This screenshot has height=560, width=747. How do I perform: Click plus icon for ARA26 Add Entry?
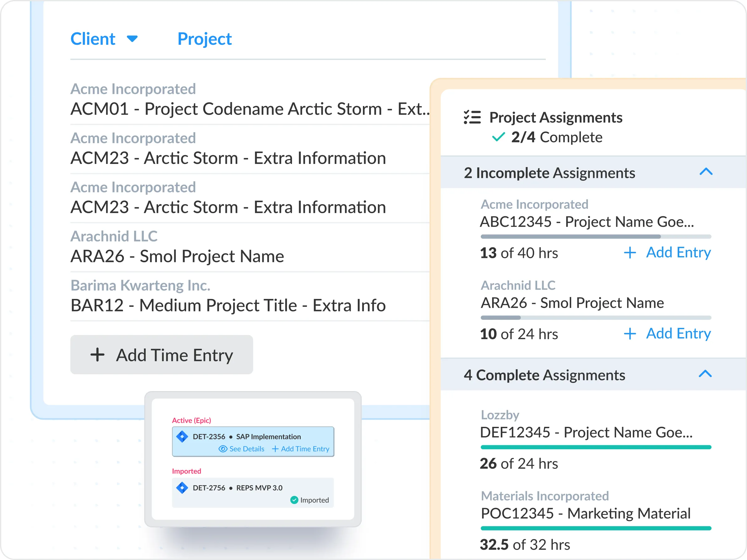pyautogui.click(x=630, y=334)
